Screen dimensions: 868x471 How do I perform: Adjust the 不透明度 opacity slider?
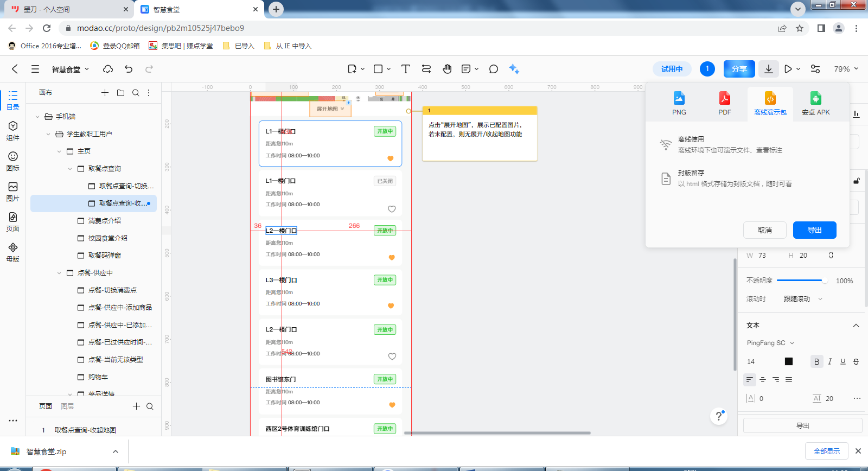click(x=802, y=281)
